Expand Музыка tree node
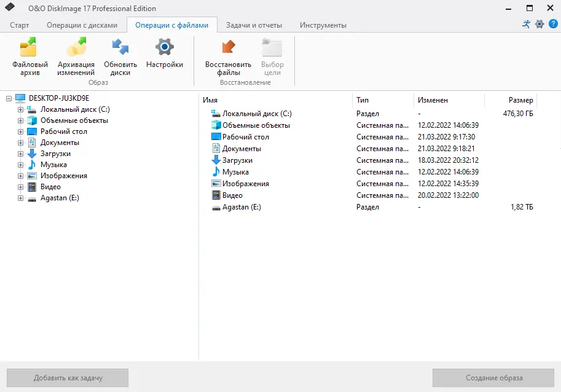 [x=20, y=165]
